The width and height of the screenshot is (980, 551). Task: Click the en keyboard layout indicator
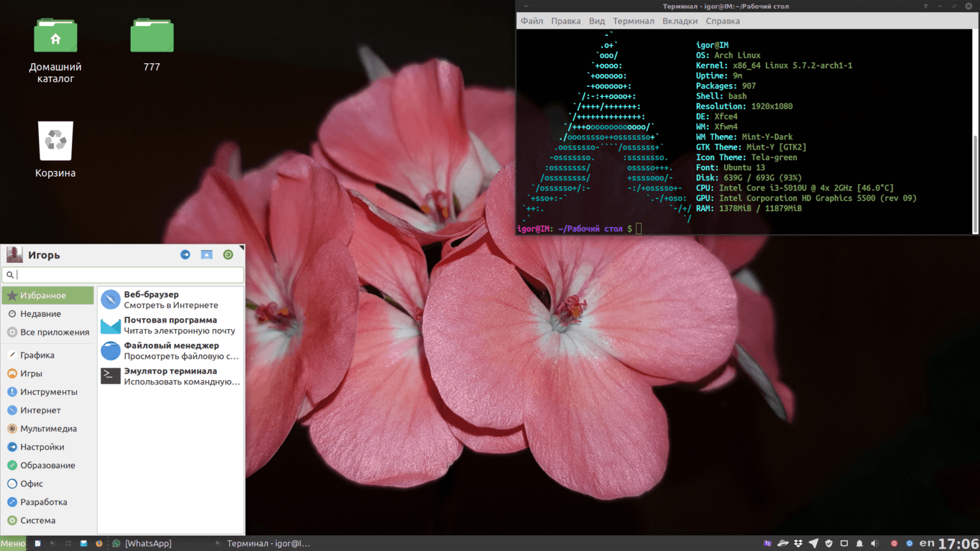pyautogui.click(x=927, y=543)
